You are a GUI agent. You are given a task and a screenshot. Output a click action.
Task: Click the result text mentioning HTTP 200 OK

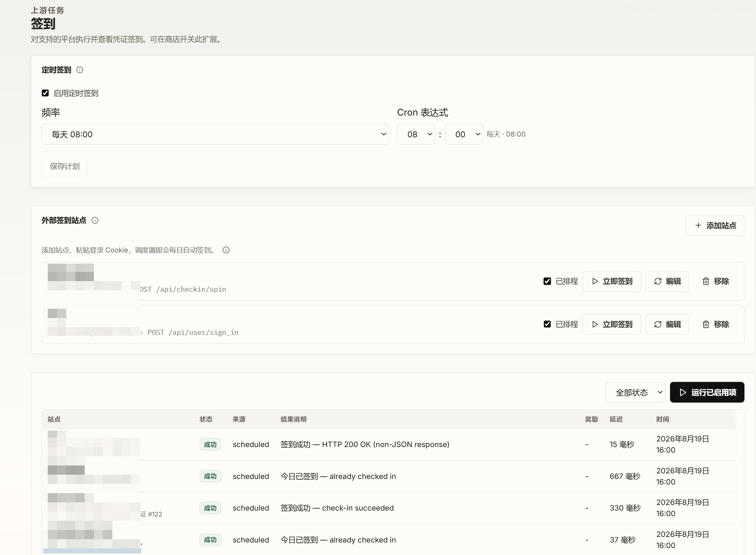coord(365,444)
